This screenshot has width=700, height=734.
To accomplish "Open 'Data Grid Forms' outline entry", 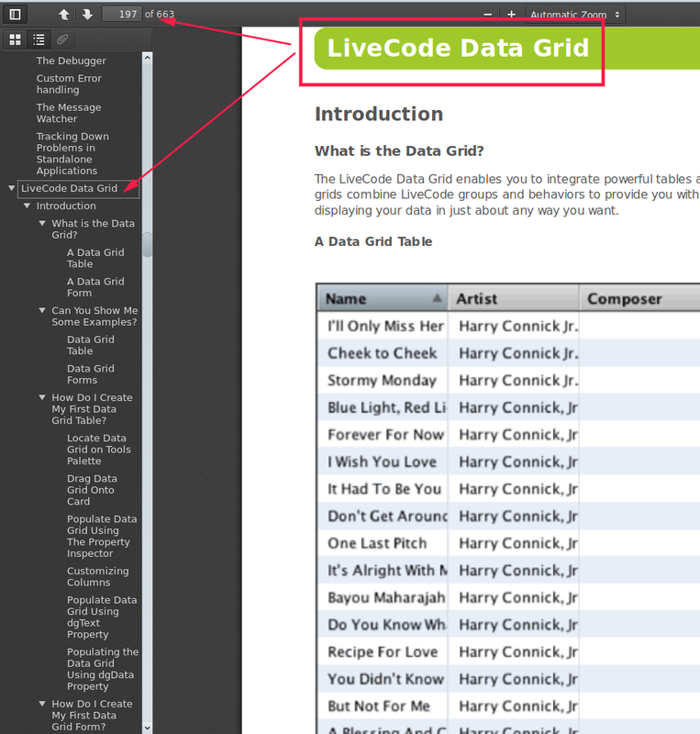I will 91,374.
